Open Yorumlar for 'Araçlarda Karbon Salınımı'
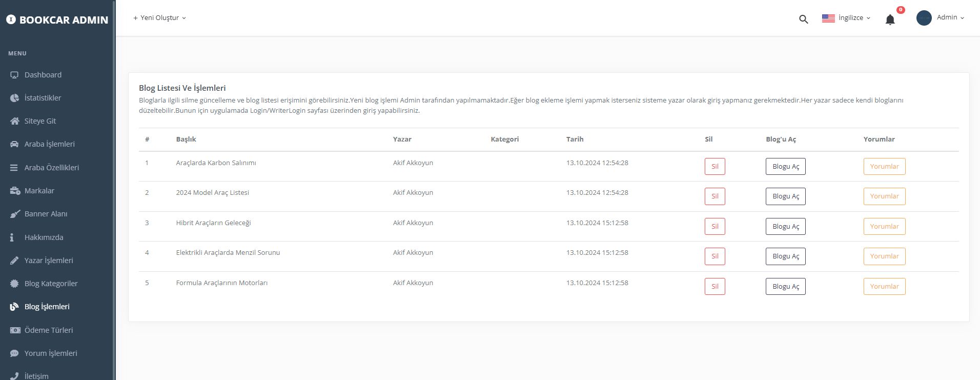 click(x=884, y=167)
